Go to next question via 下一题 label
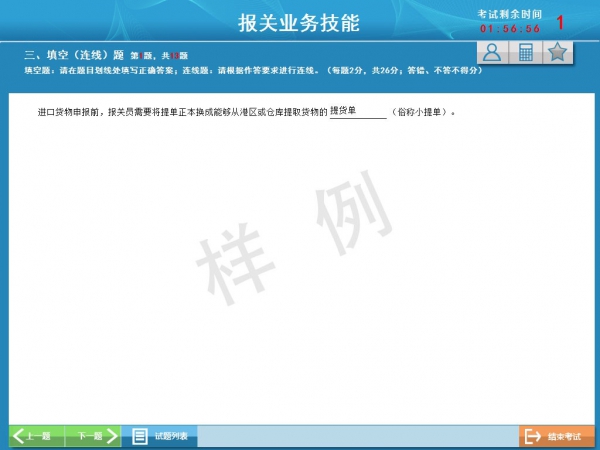 (89, 436)
